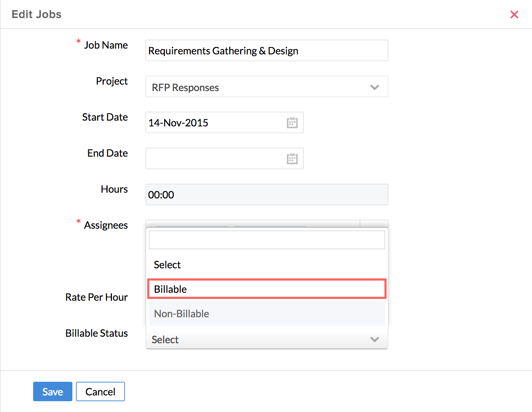Cancel editing the job
The height and width of the screenshot is (412, 532).
tap(100, 391)
